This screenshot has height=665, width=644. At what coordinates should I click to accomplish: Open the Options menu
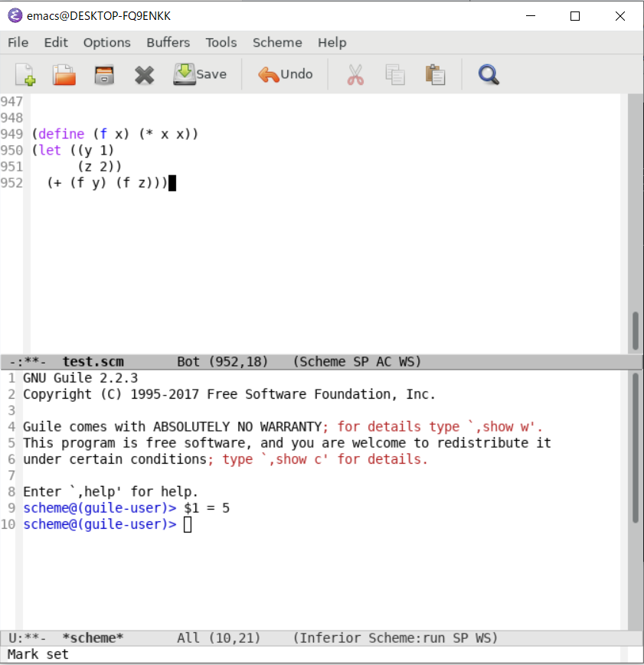click(107, 42)
